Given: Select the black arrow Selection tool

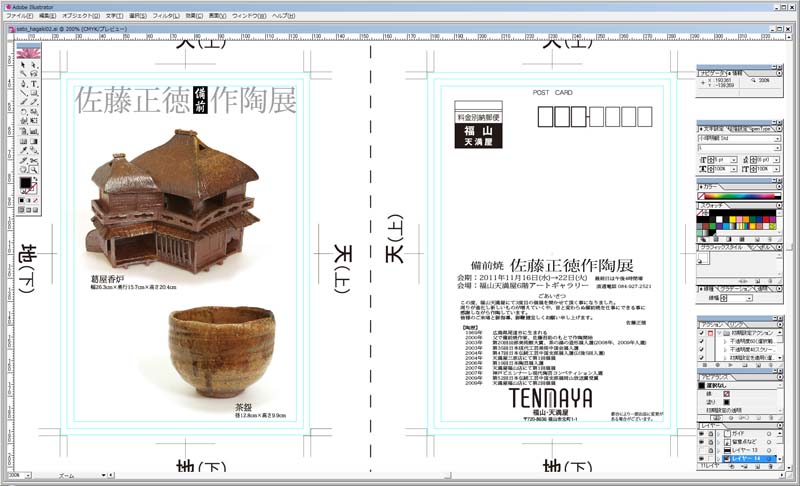Looking at the screenshot, I should pos(23,65).
